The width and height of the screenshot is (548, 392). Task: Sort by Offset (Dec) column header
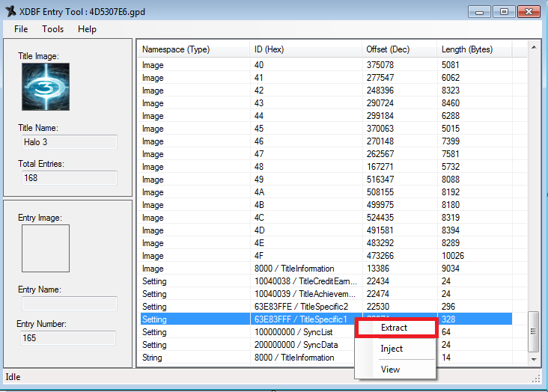[x=399, y=49]
